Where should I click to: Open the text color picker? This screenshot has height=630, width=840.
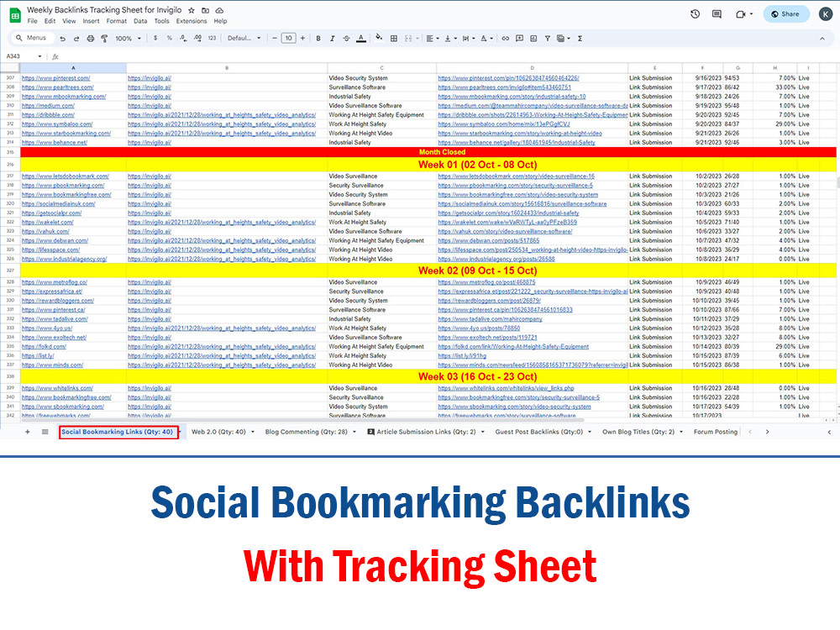pyautogui.click(x=361, y=39)
